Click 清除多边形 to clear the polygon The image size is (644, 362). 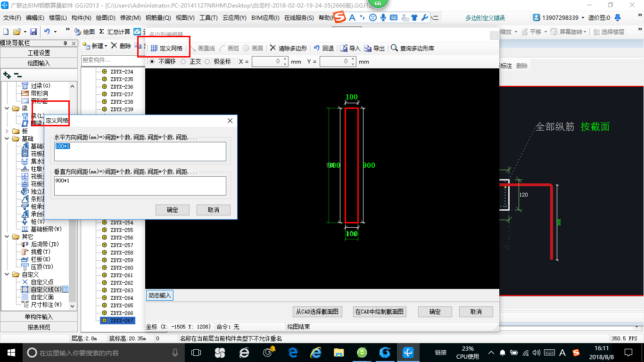tap(288, 48)
